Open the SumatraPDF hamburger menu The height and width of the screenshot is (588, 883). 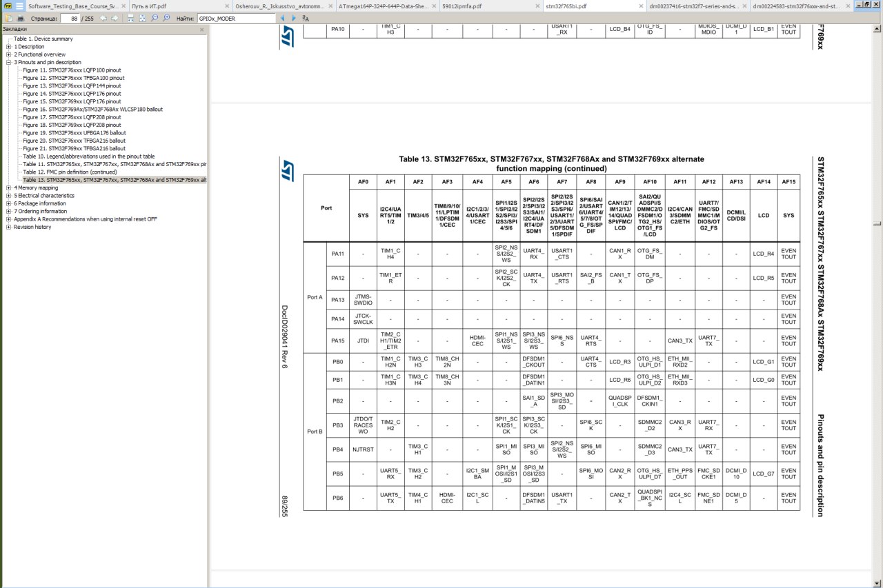20,6
